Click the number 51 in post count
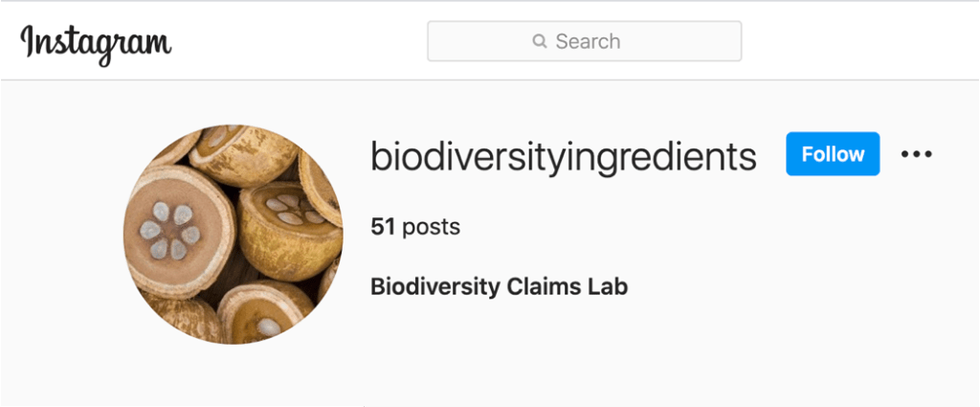The image size is (980, 407). point(383,227)
